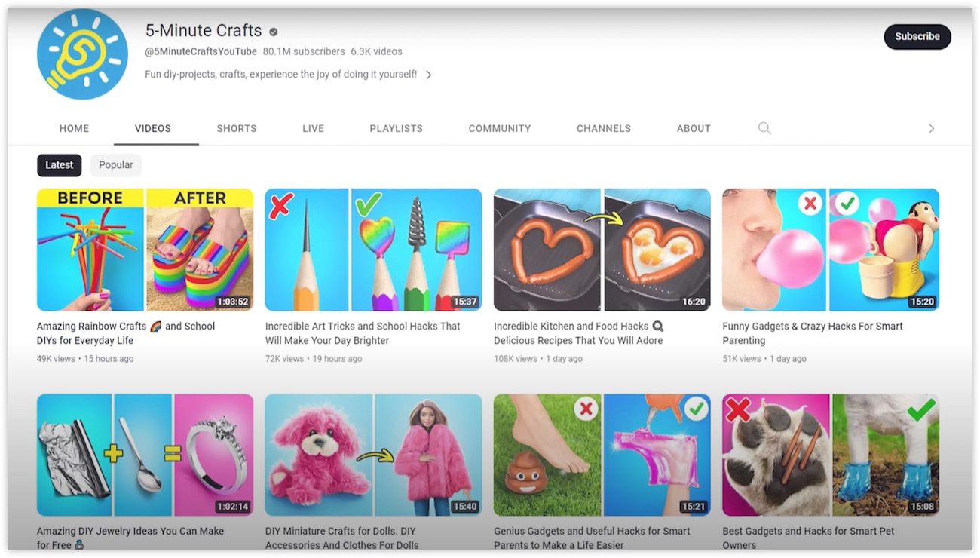Open the DIY Jewelry ring thumbnail
Screen dimensions: 980x558
tap(145, 455)
